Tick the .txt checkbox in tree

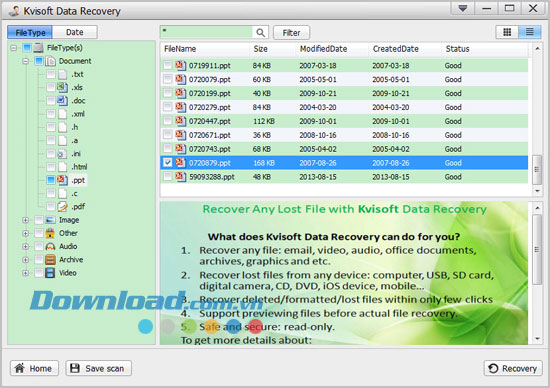point(51,74)
